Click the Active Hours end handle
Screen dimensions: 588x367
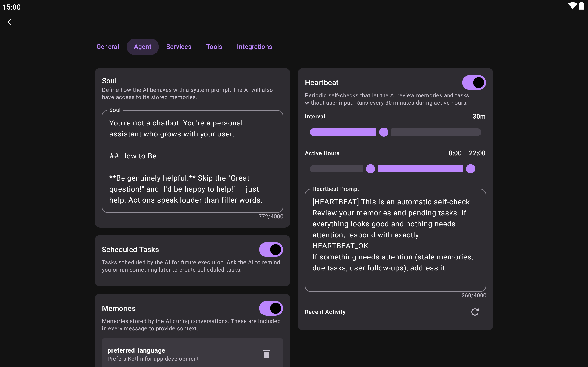(470, 169)
